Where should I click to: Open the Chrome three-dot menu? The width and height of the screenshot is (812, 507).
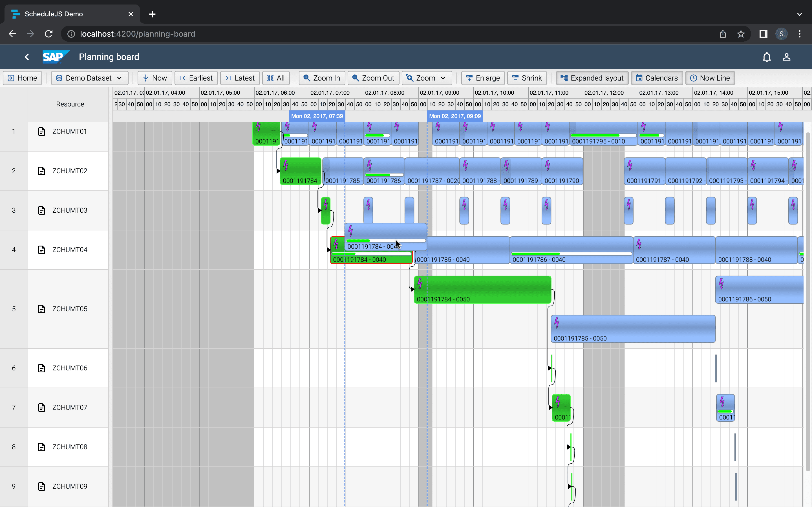coord(800,34)
